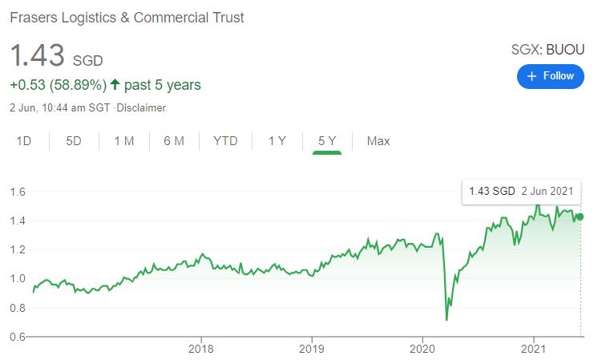Click the plus icon on the Follow button
The width and height of the screenshot is (602, 364).
(531, 76)
